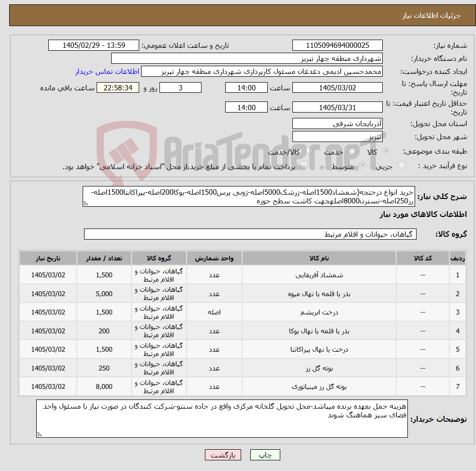Click the نام کالا column header

(319, 258)
